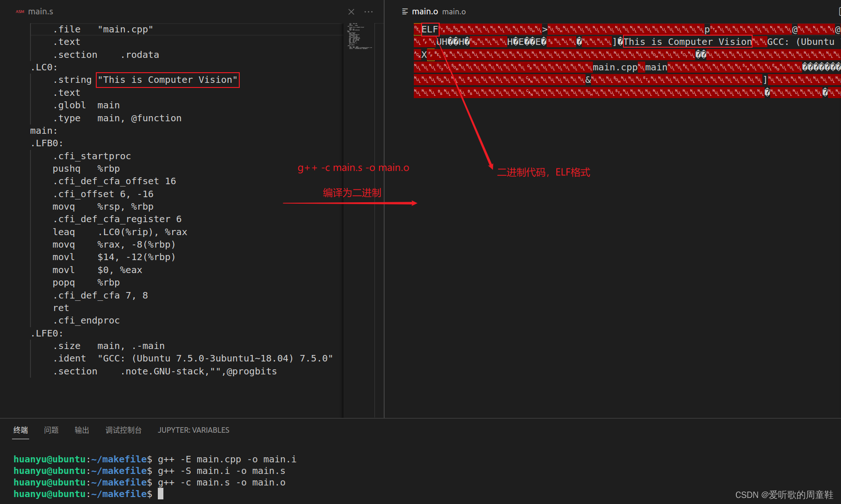Click the movl $0, %eax instruction

tap(97, 270)
